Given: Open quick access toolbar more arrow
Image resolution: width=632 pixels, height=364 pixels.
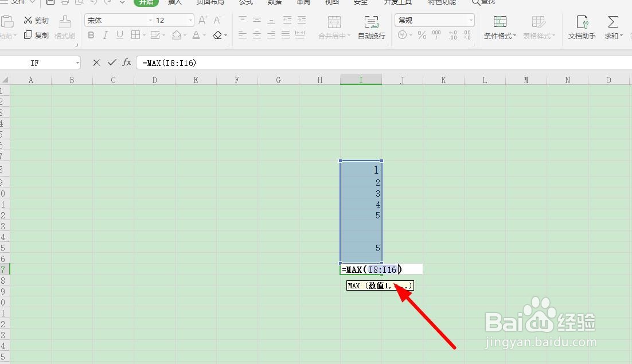Looking at the screenshot, I should tap(122, 2).
